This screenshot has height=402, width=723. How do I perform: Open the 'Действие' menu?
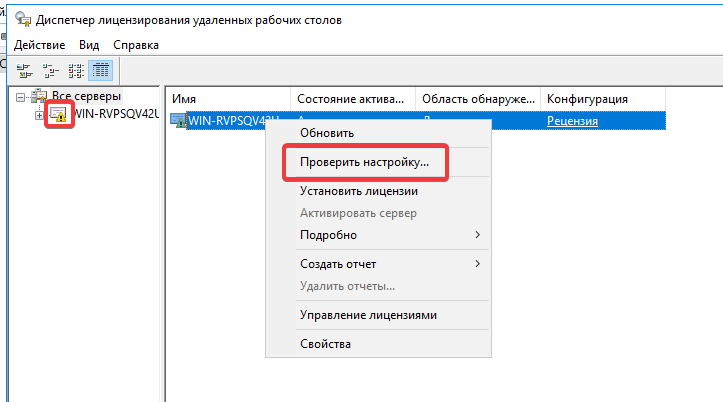pos(39,45)
